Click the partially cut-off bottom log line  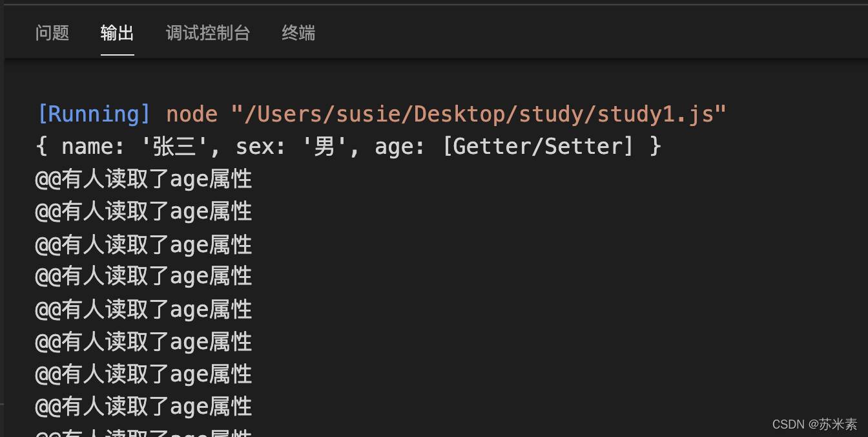point(143,432)
